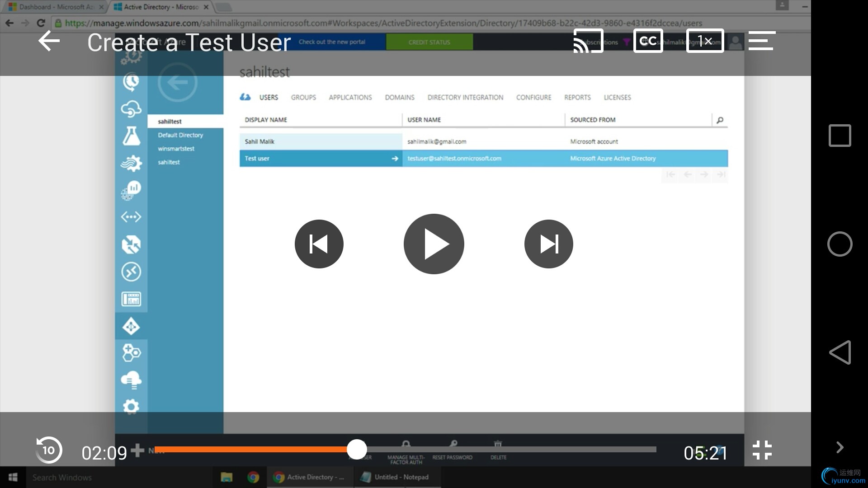Image resolution: width=868 pixels, height=488 pixels.
Task: Click the DELETE user command
Action: point(498,450)
